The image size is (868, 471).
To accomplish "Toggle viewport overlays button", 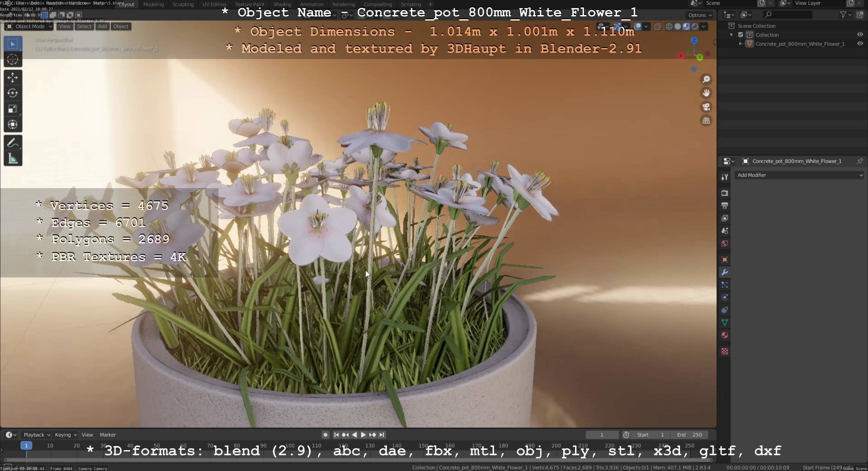I will (637, 27).
